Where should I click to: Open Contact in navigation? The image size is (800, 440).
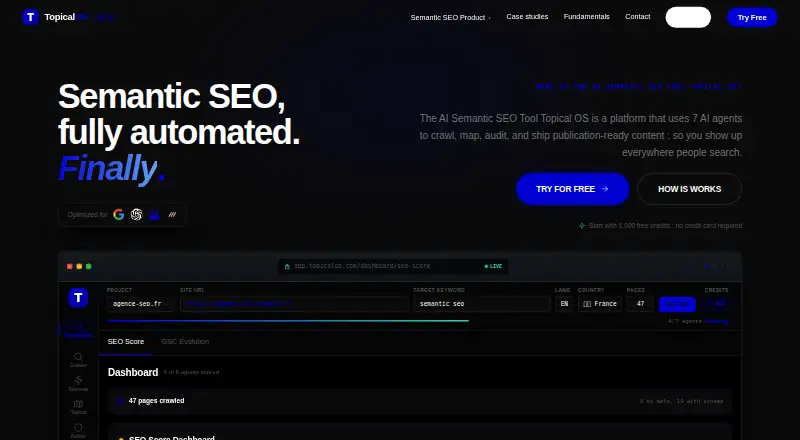point(638,17)
